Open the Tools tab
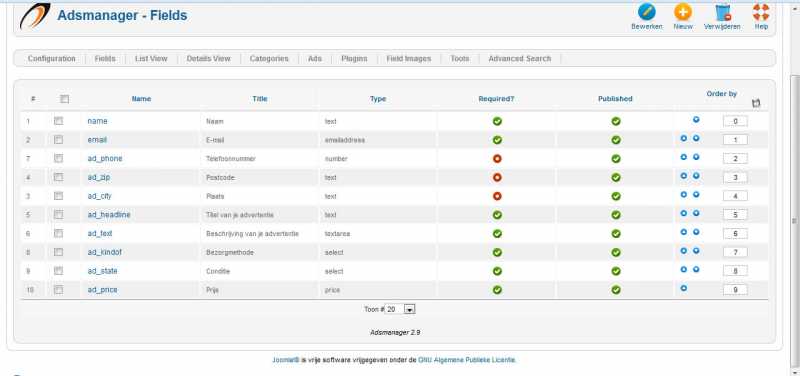This screenshot has height=376, width=800. coord(460,59)
